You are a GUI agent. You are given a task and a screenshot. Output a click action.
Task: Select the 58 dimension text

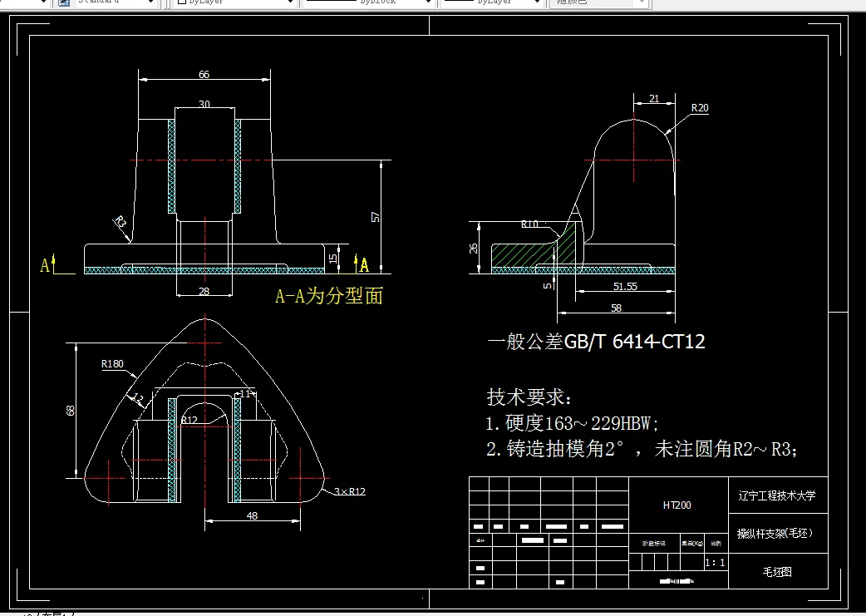click(x=617, y=308)
